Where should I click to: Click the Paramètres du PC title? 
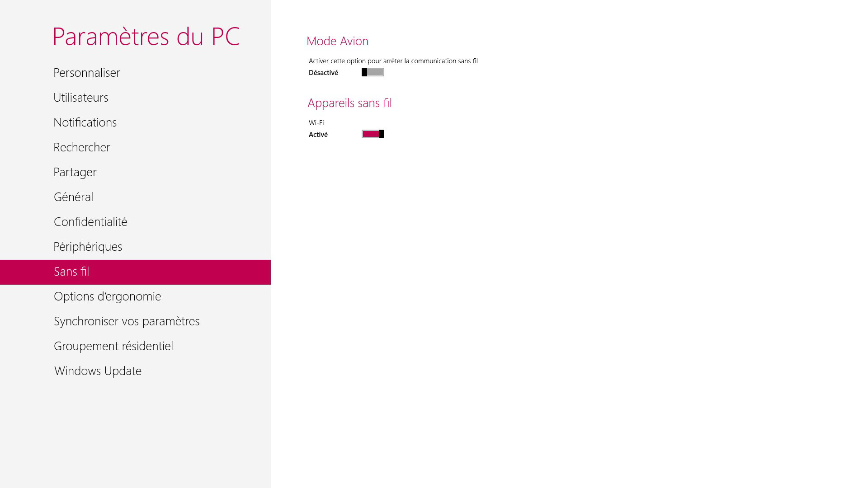[x=146, y=37]
